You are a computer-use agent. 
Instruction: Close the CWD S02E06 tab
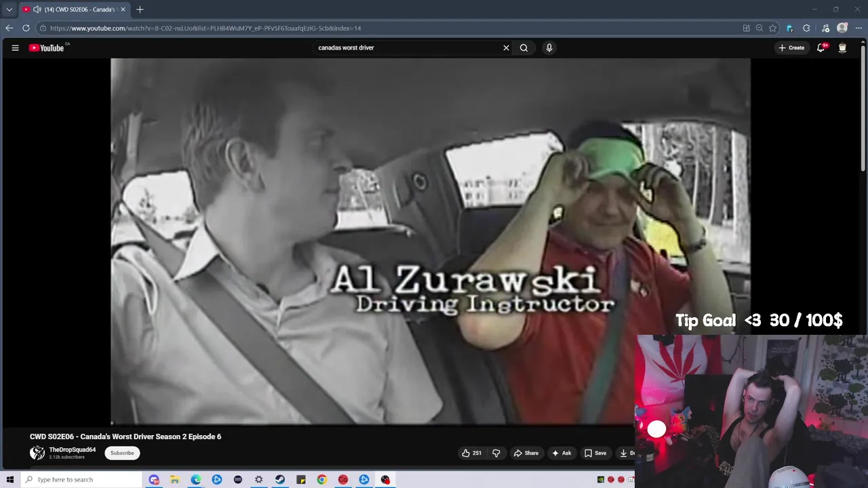tap(123, 9)
